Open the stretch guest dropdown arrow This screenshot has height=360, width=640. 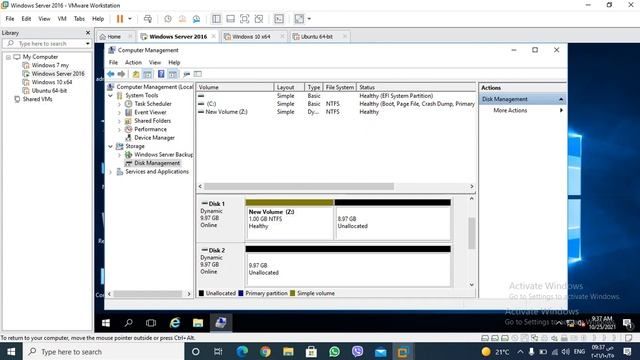309,19
